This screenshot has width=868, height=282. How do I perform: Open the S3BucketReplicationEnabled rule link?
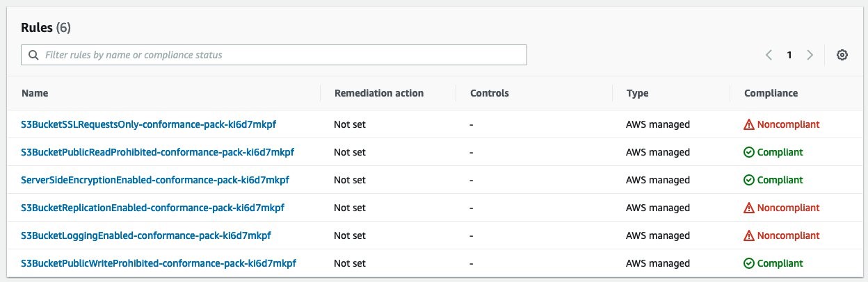(153, 208)
